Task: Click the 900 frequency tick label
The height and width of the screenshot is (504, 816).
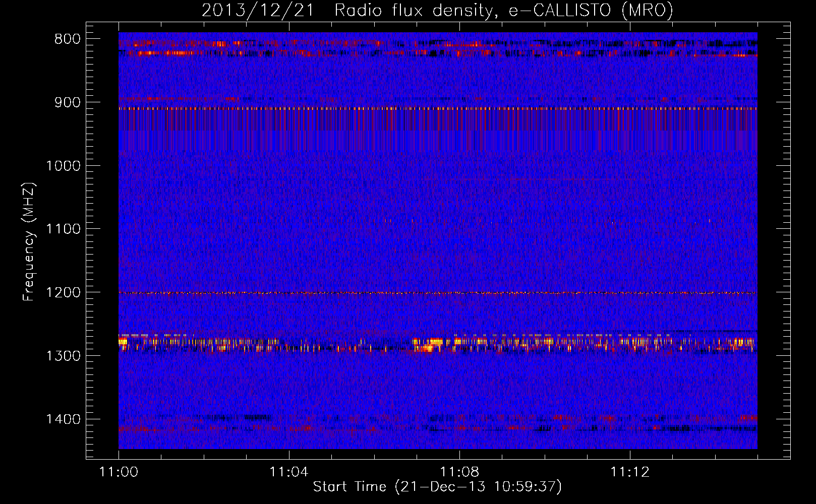Action: point(68,103)
